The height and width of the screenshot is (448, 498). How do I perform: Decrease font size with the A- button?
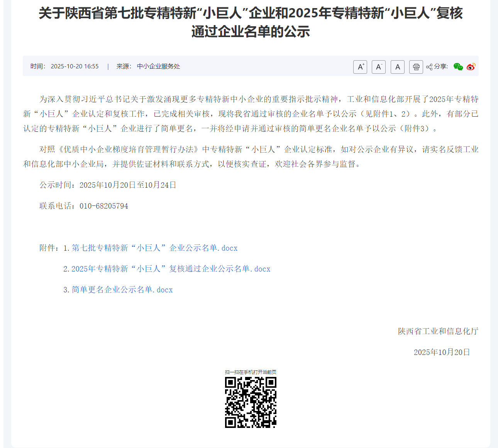[x=378, y=67]
